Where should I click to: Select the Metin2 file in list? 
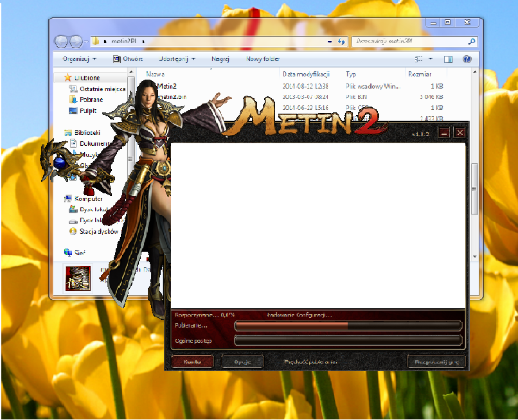[167, 86]
